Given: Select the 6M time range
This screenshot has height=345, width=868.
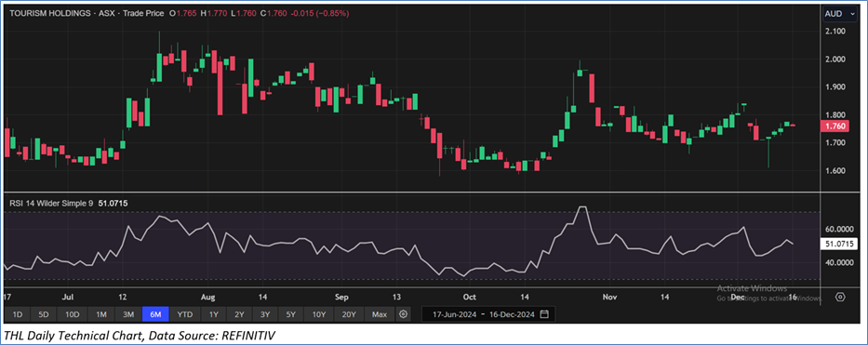Looking at the screenshot, I should 155,314.
